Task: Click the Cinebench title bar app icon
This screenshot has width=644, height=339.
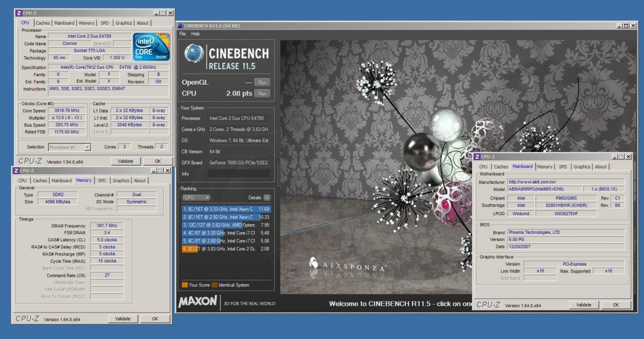Action: [180, 25]
